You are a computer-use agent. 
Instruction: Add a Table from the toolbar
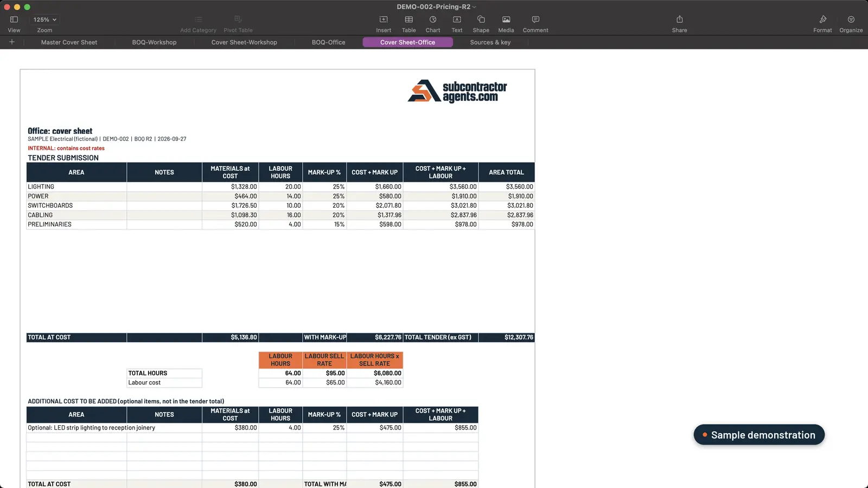[x=409, y=20]
